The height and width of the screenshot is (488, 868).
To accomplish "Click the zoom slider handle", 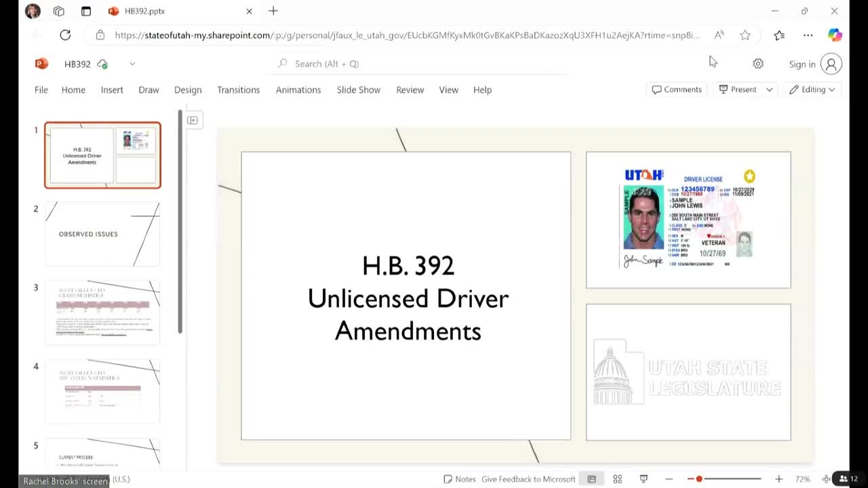I will (x=699, y=479).
